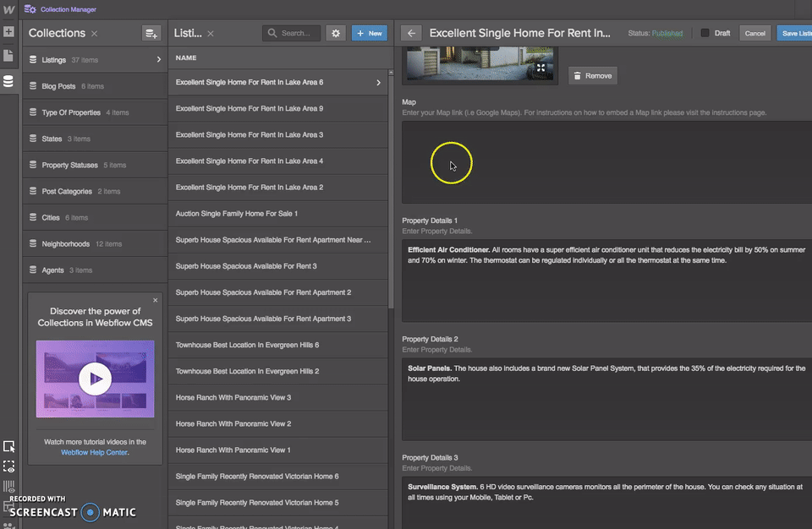Open the Webflow Help Center link
812x529 pixels.
click(94, 453)
